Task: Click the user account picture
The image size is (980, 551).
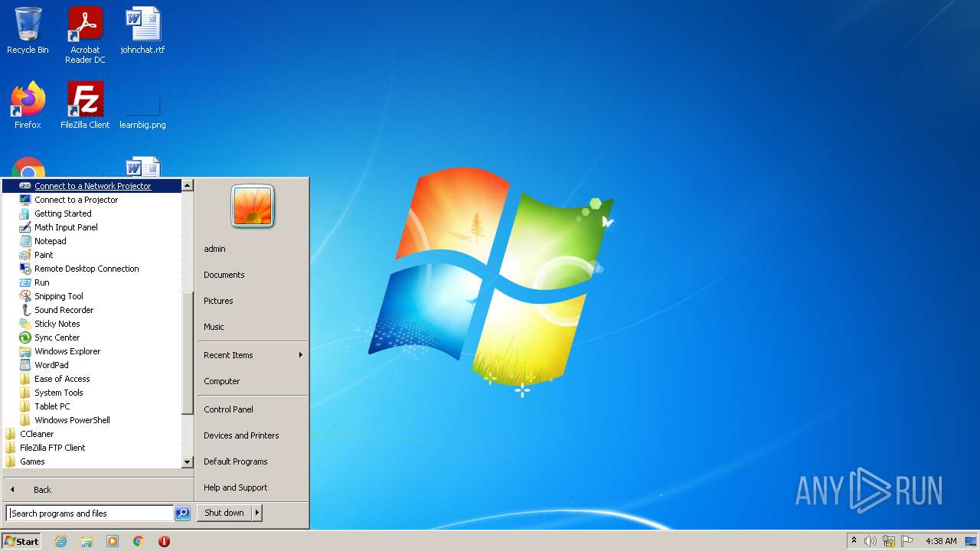Action: pyautogui.click(x=253, y=207)
